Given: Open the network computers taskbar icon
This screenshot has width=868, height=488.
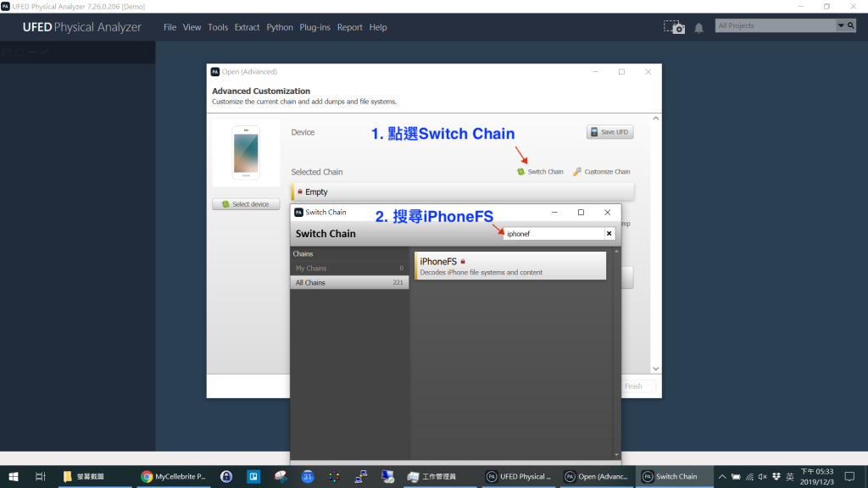Looking at the screenshot, I should click(361, 476).
